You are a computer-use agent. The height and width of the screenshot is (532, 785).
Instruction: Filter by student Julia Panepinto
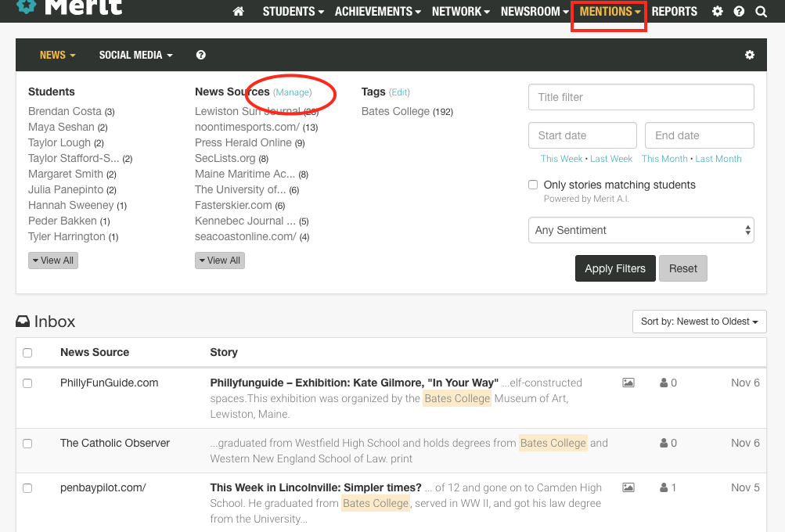(x=66, y=189)
